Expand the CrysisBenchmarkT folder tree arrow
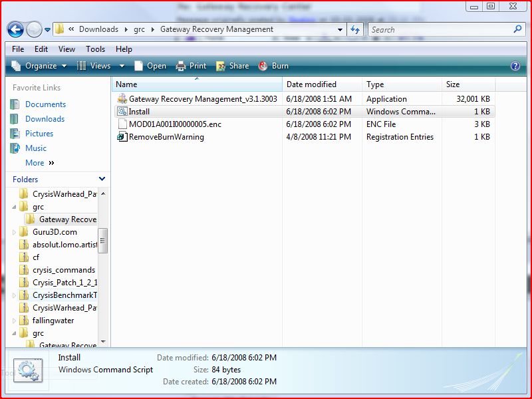Viewport: 532px width, 399px height. point(14,295)
